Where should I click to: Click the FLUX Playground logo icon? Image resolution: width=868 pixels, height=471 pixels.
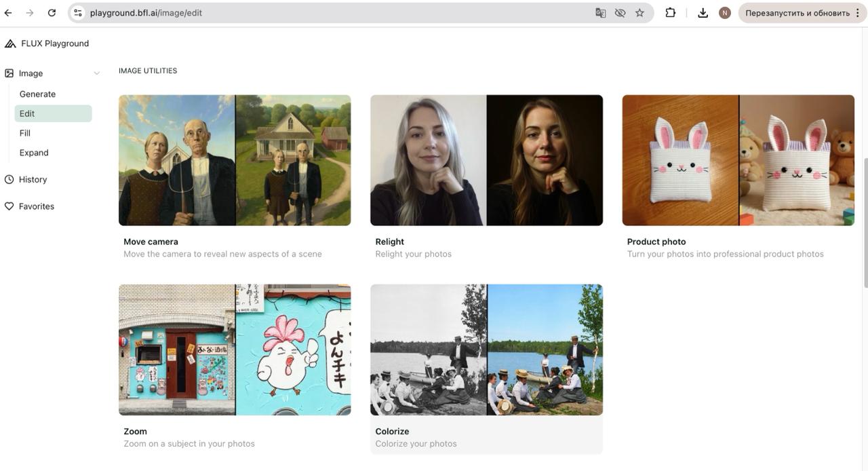tap(10, 43)
